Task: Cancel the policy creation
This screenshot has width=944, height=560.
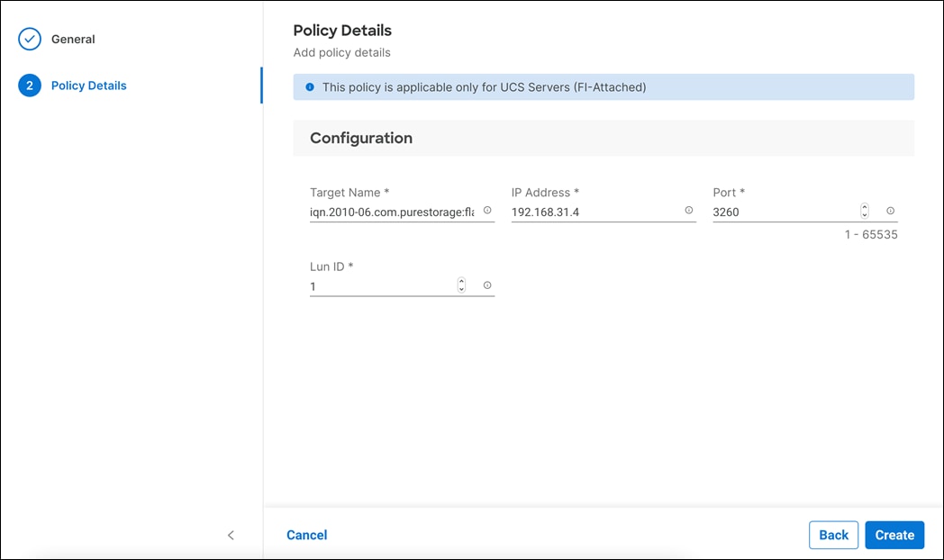Action: (x=306, y=534)
